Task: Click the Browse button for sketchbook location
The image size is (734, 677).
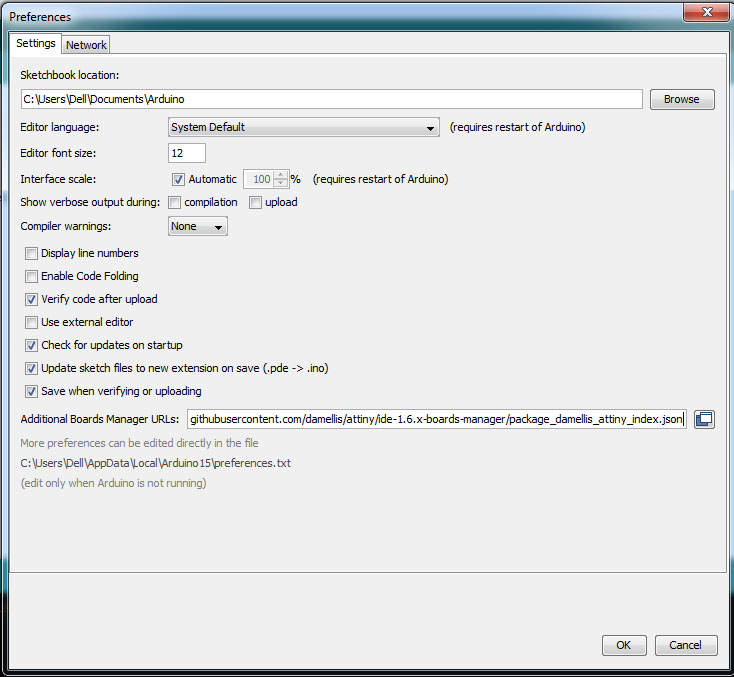Action: (x=682, y=99)
